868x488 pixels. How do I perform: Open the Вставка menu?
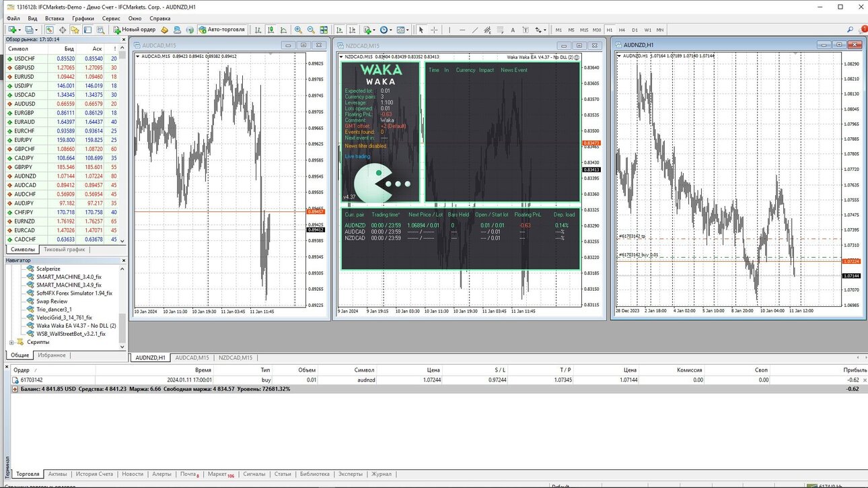click(55, 18)
